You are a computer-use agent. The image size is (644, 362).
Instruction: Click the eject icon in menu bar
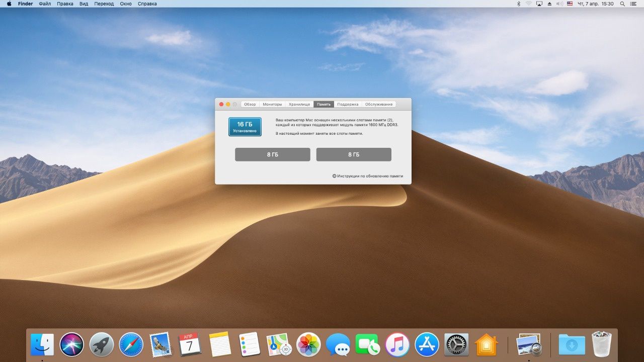click(549, 4)
